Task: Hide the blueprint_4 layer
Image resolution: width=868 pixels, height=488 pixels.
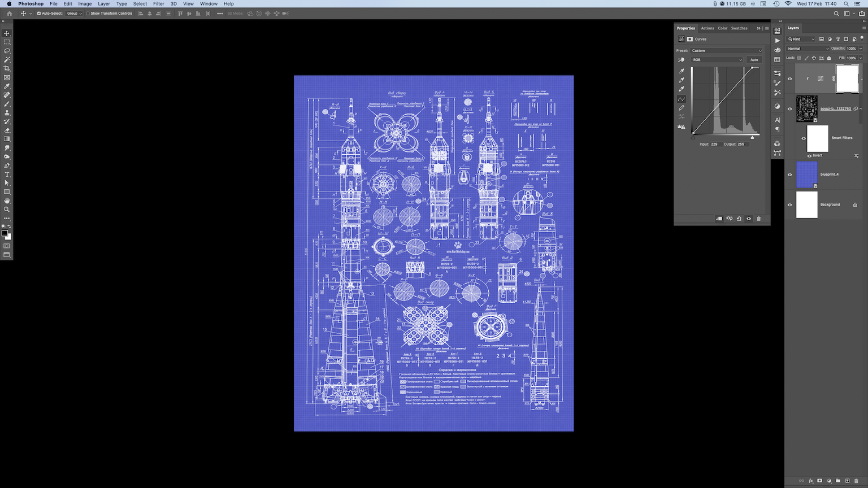Action: [790, 175]
